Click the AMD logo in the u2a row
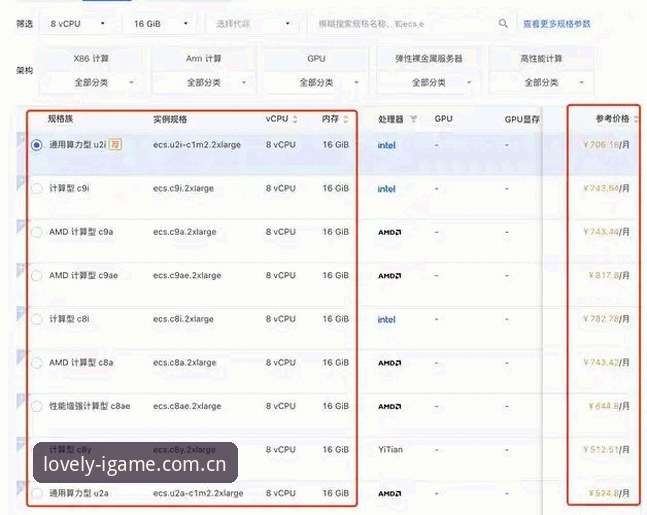Image resolution: width=647 pixels, height=515 pixels. tap(390, 494)
